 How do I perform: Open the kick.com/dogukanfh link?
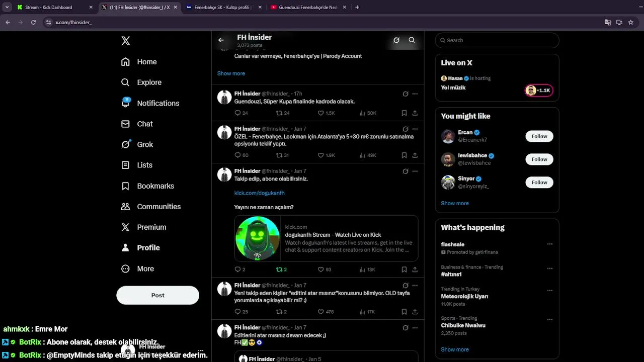tap(259, 193)
